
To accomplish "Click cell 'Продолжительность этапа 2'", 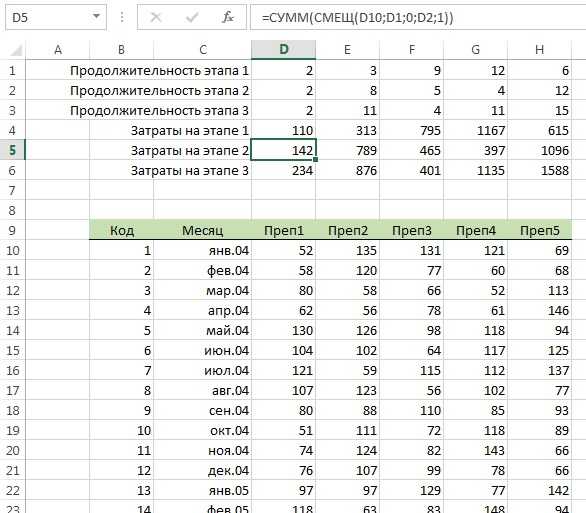I will (x=159, y=90).
